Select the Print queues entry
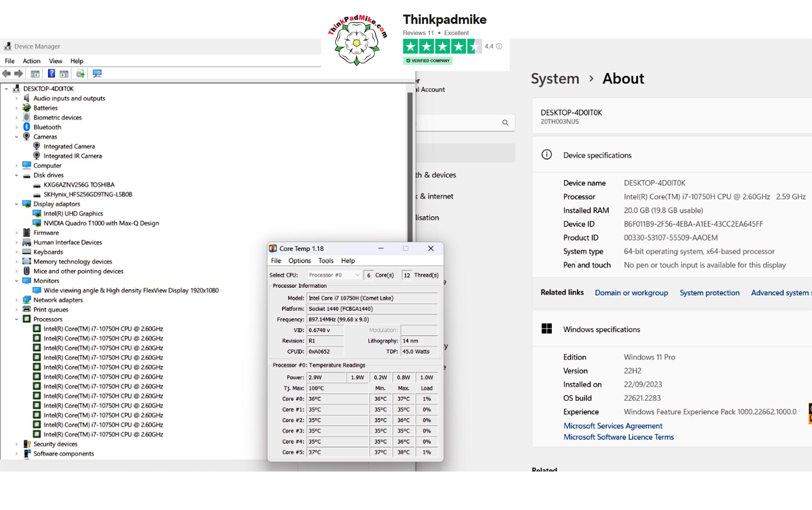This screenshot has height=510, width=812. pyautogui.click(x=51, y=310)
